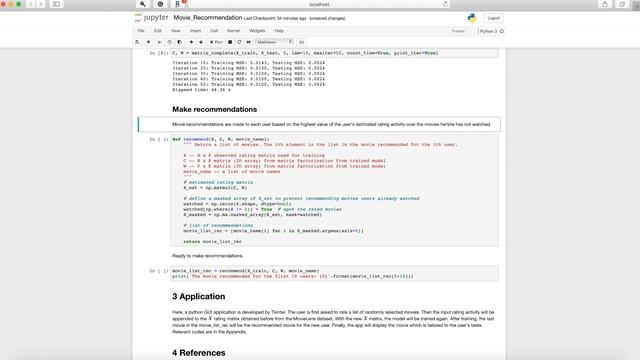Move selected cell up arrow
The width and height of the screenshot is (640, 360).
click(x=191, y=42)
